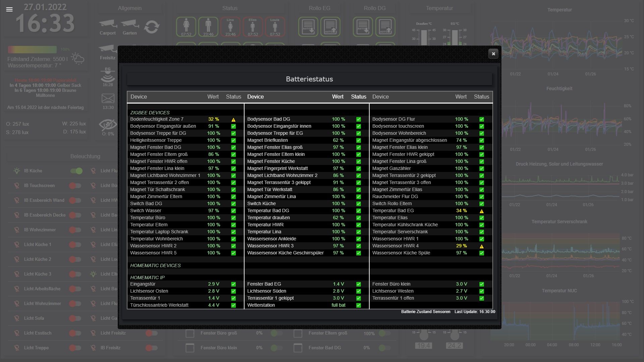Image resolution: width=644 pixels, height=362 pixels.
Task: Click second Rollo DG auto-up icon
Action: coord(385,27)
